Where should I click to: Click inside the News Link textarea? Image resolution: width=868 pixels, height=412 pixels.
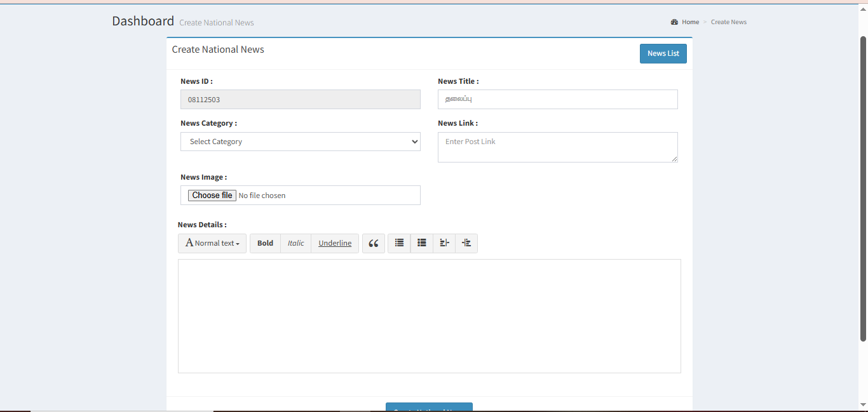point(557,147)
